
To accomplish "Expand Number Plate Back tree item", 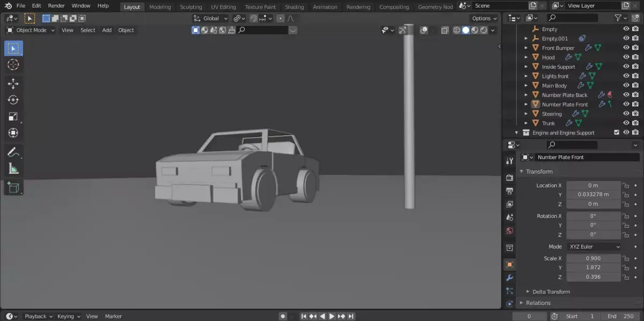I will (526, 95).
